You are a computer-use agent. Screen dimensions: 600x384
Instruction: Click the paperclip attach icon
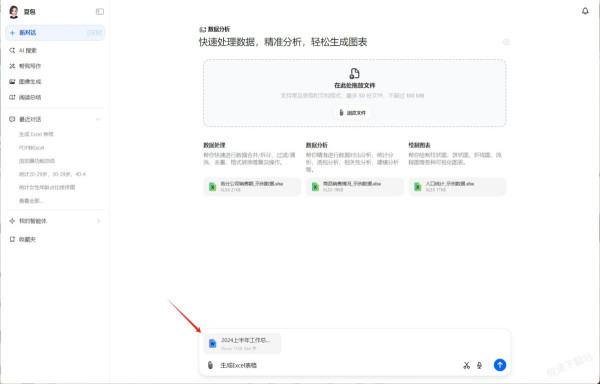pyautogui.click(x=210, y=365)
